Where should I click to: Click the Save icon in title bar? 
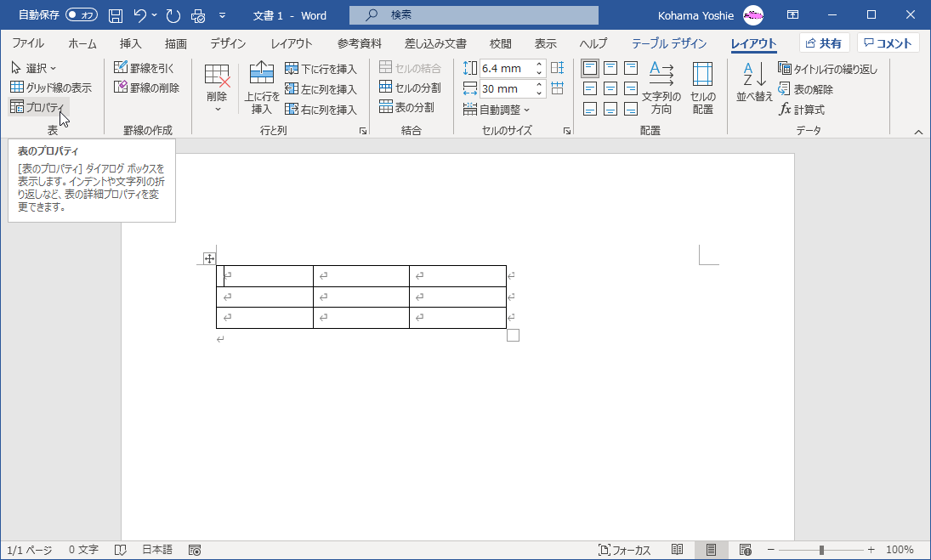coord(115,15)
